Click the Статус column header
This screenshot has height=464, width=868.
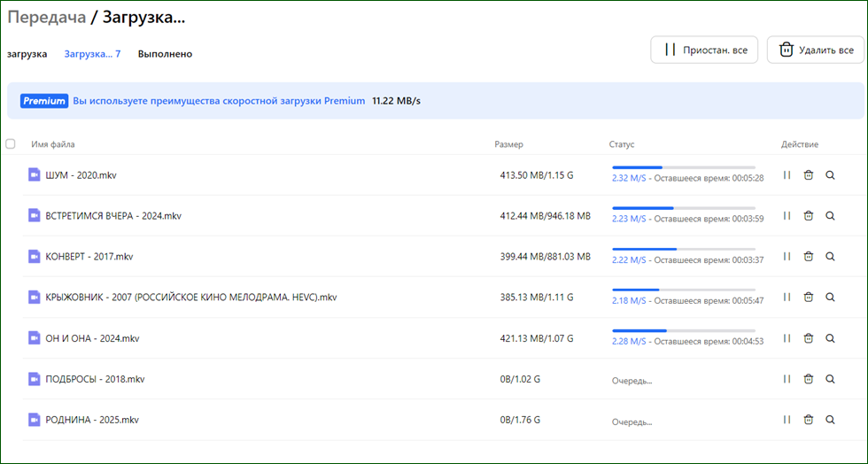[x=622, y=144]
